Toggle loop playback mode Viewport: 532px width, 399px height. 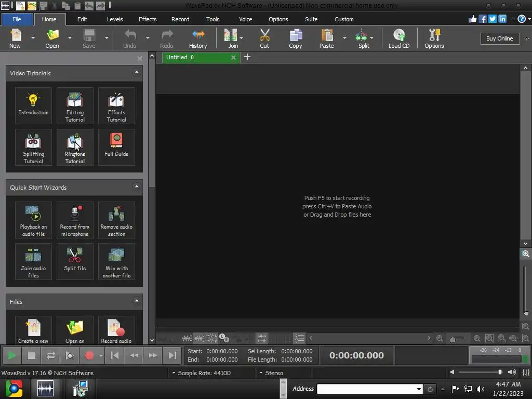pyautogui.click(x=51, y=355)
